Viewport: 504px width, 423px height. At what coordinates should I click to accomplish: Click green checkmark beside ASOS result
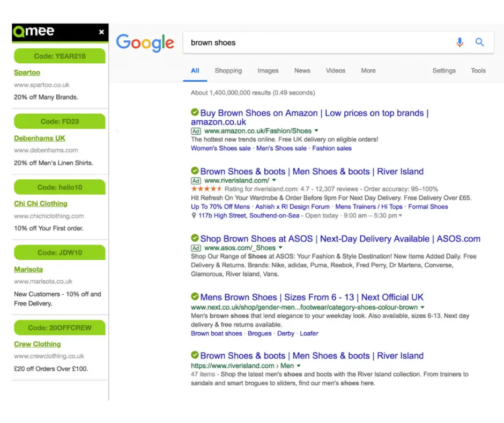pos(195,238)
